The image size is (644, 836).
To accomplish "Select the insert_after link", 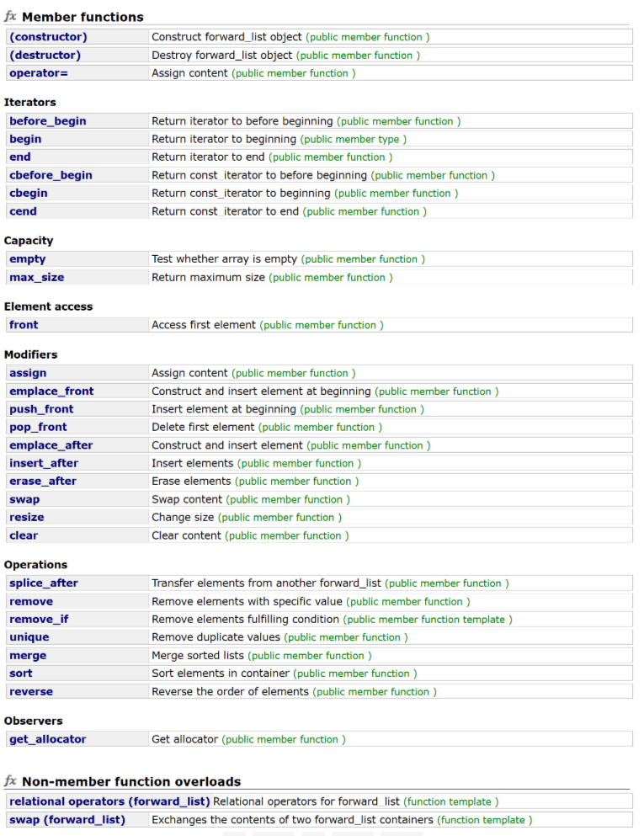I will point(44,463).
